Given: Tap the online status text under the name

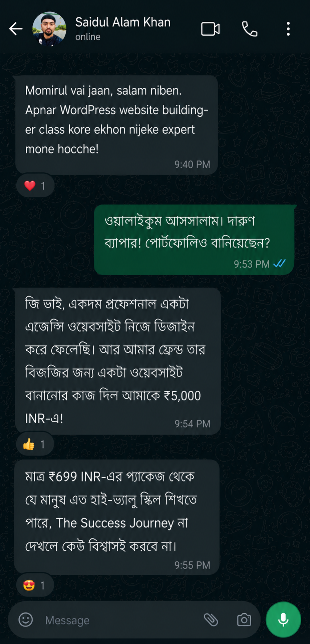Looking at the screenshot, I should pyautogui.click(x=88, y=37).
